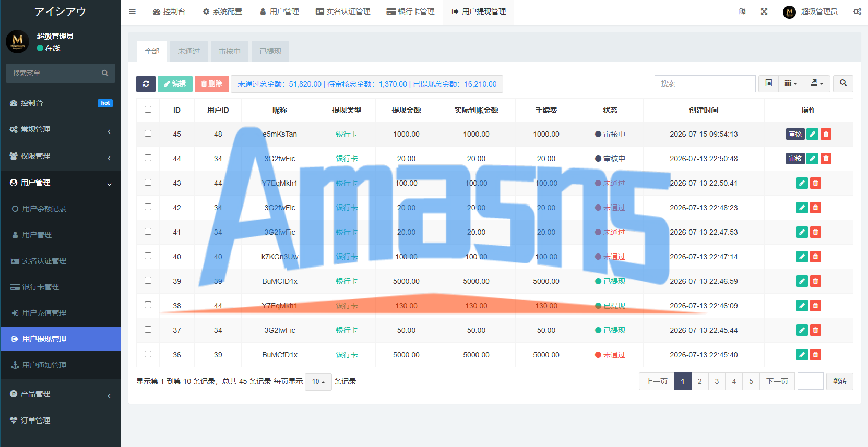Collapse the 用户管理 sidebar menu
Image resolution: width=868 pixels, height=447 pixels.
(61, 183)
